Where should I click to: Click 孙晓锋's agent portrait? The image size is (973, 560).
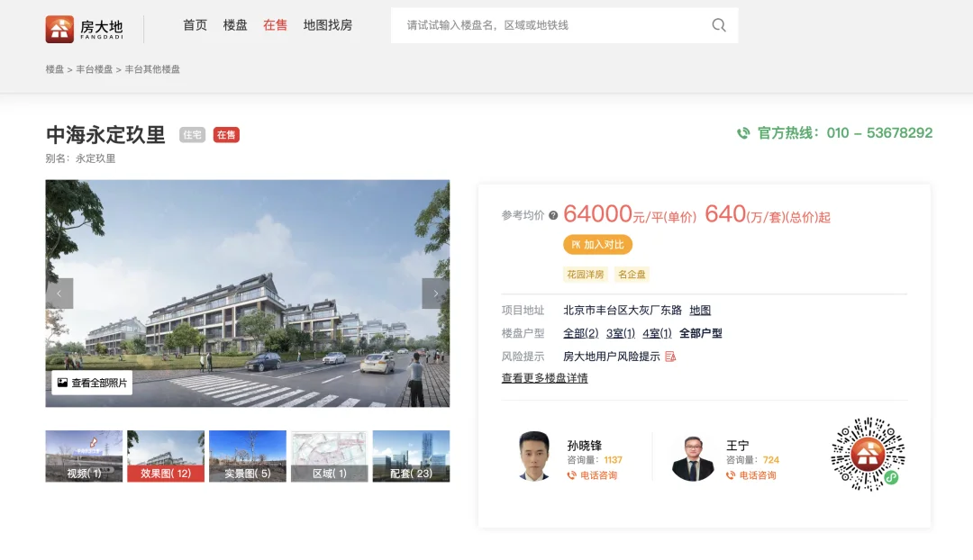point(534,456)
